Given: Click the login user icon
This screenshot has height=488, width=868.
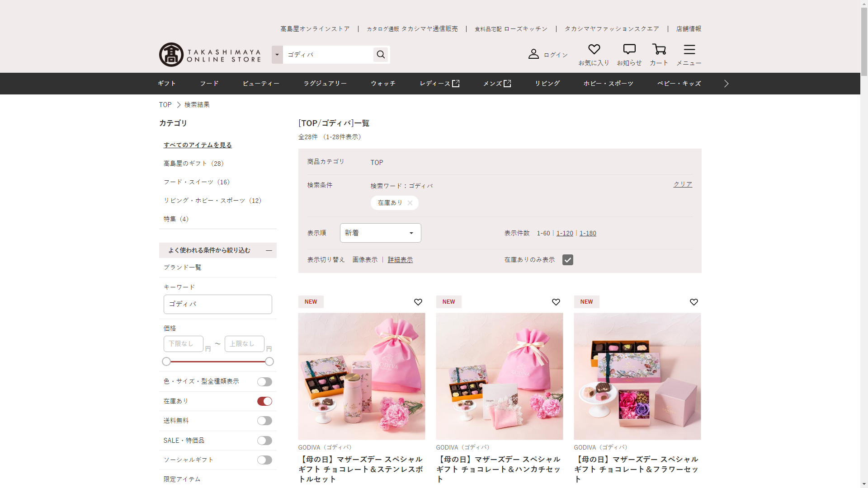Looking at the screenshot, I should pos(533,54).
